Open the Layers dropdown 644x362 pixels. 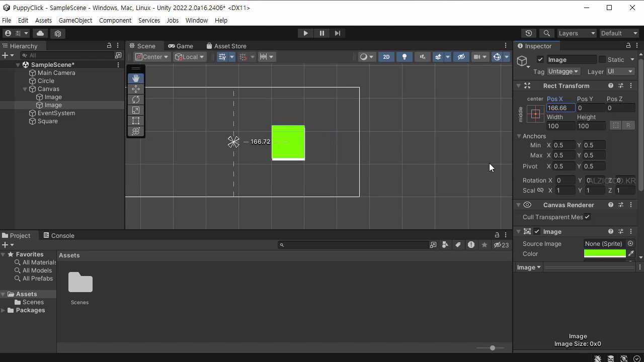click(577, 33)
